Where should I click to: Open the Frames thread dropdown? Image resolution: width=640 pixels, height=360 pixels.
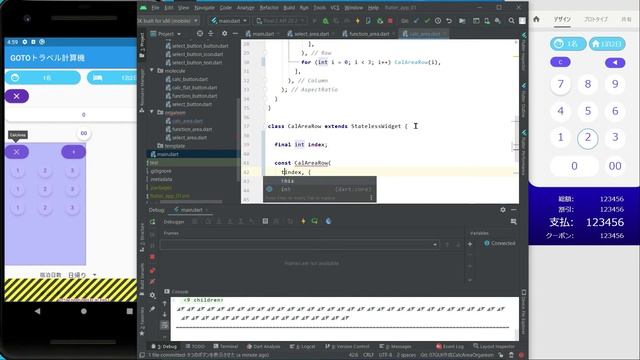tap(300, 244)
